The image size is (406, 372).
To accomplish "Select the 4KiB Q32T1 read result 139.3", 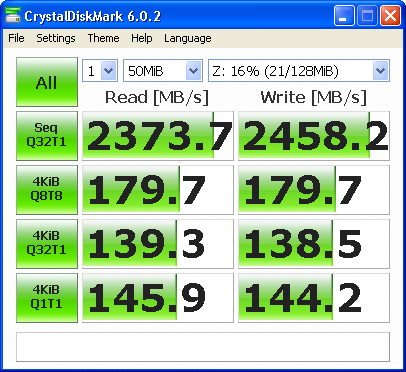I will point(158,244).
